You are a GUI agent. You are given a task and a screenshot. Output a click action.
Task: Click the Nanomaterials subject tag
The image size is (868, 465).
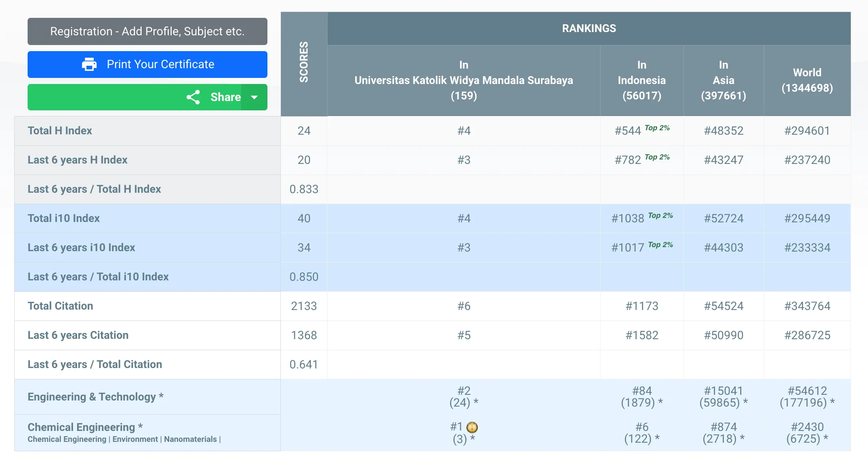point(190,439)
